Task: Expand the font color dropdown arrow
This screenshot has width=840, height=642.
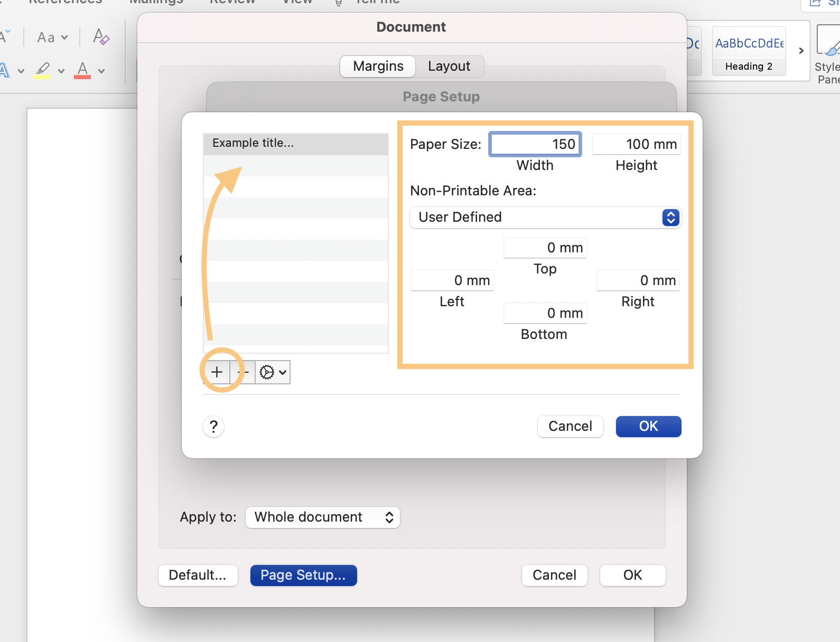Action: (x=101, y=71)
